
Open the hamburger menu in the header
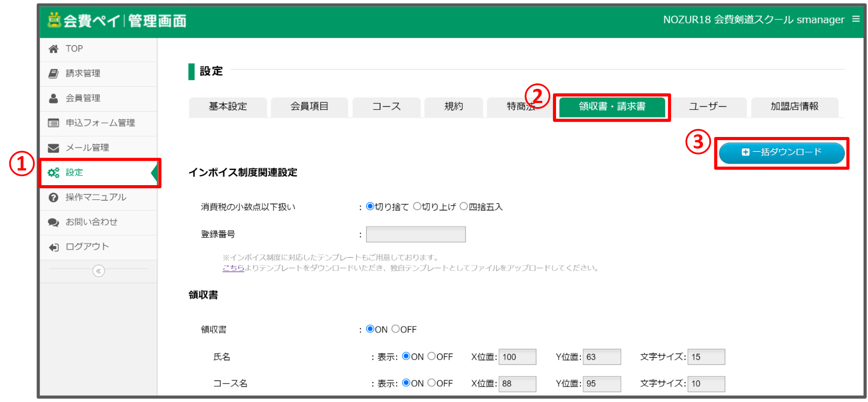(x=856, y=19)
